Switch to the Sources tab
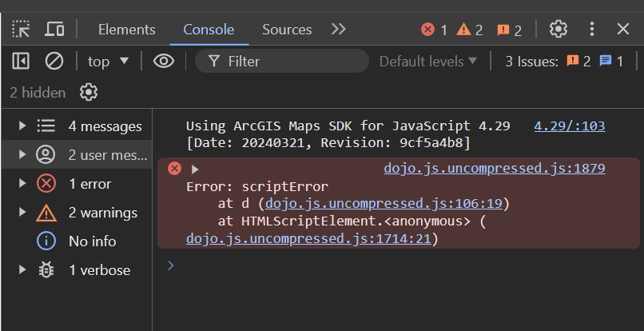This screenshot has height=331, width=644. point(287,30)
